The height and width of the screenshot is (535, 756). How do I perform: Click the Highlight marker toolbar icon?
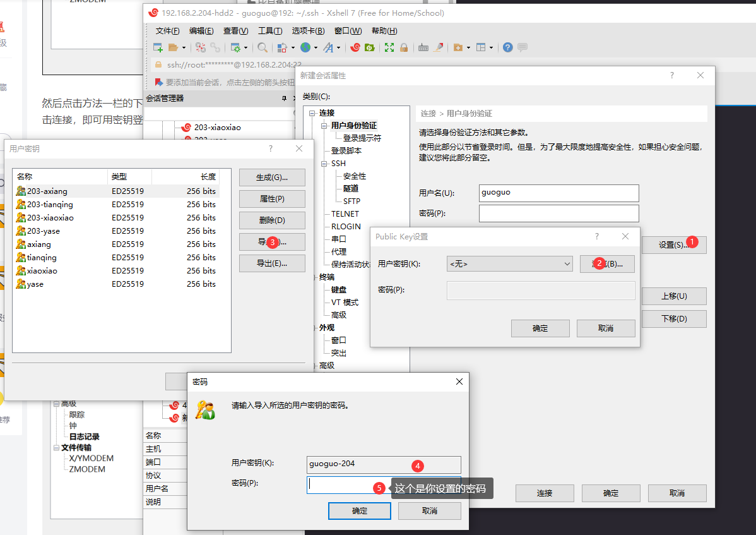[x=438, y=47]
